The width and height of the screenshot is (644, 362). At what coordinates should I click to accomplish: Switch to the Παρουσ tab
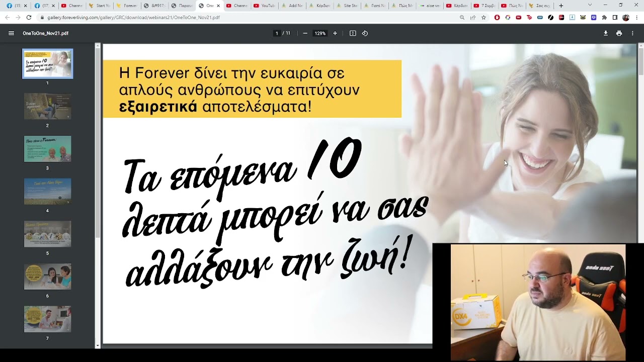coord(182,6)
